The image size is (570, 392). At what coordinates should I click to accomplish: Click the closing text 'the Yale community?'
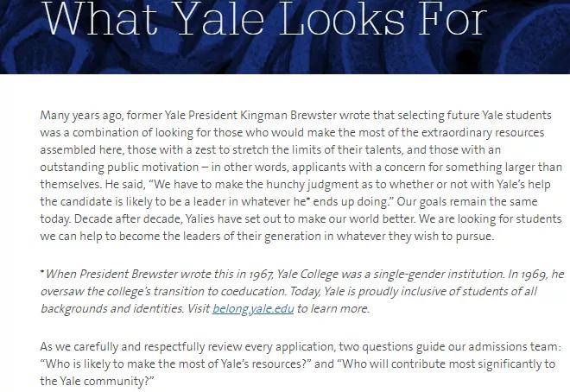pyautogui.click(x=97, y=381)
